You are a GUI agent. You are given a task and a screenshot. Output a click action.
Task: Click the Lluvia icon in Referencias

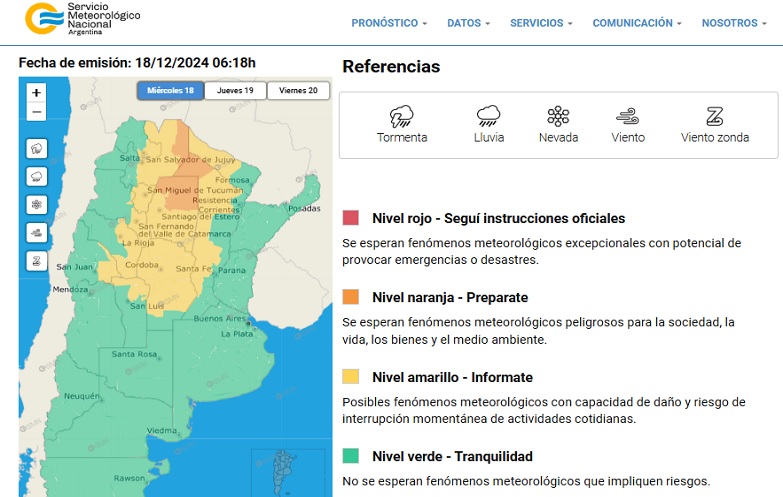coord(489,116)
